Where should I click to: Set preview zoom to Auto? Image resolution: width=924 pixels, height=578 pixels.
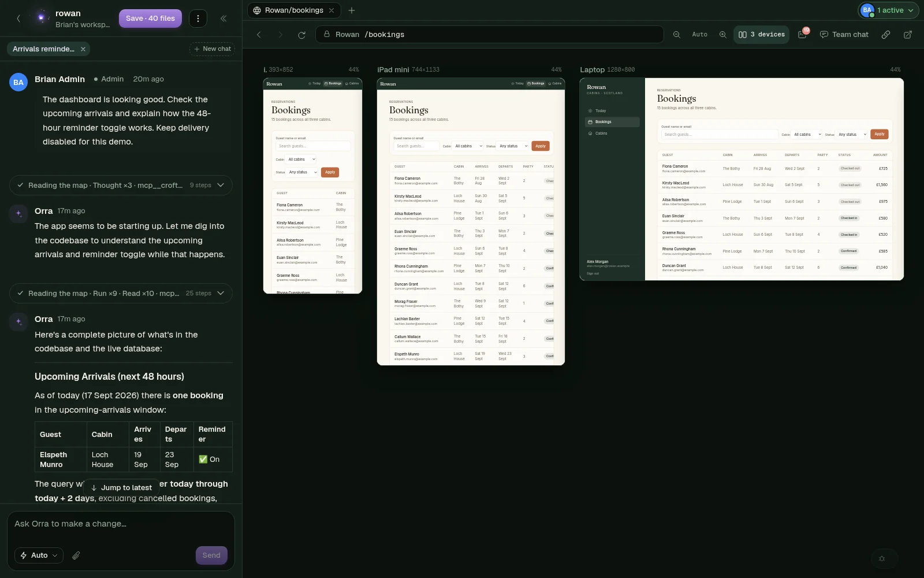coord(699,35)
